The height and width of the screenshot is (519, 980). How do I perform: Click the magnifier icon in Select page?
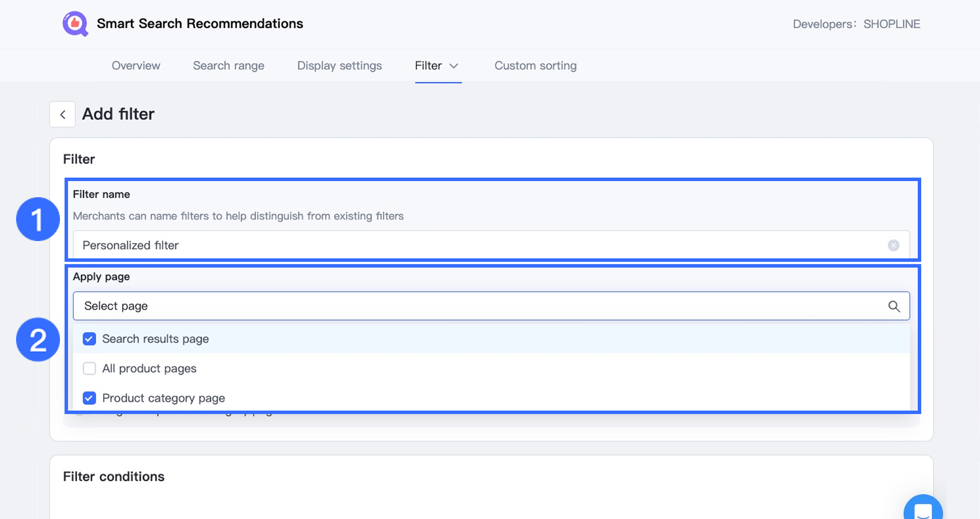click(894, 306)
